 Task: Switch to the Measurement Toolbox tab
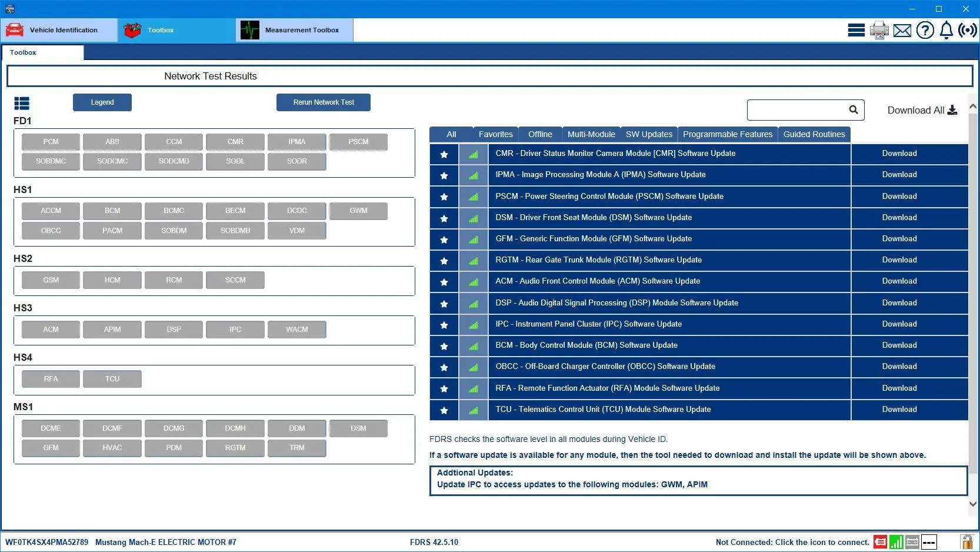[x=295, y=30]
